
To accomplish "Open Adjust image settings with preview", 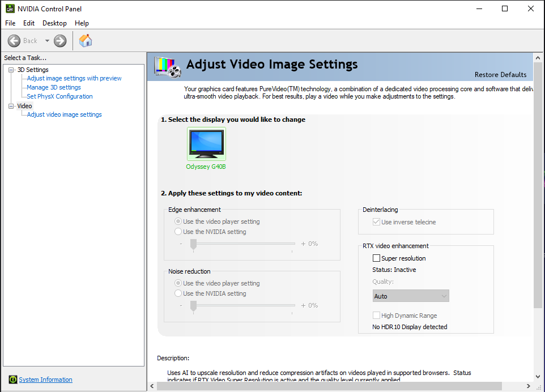I will [x=74, y=78].
